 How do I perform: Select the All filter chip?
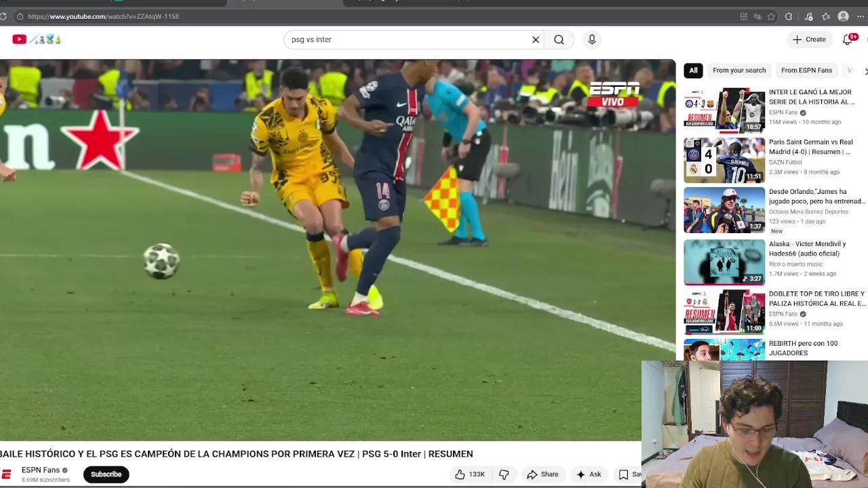click(x=693, y=70)
